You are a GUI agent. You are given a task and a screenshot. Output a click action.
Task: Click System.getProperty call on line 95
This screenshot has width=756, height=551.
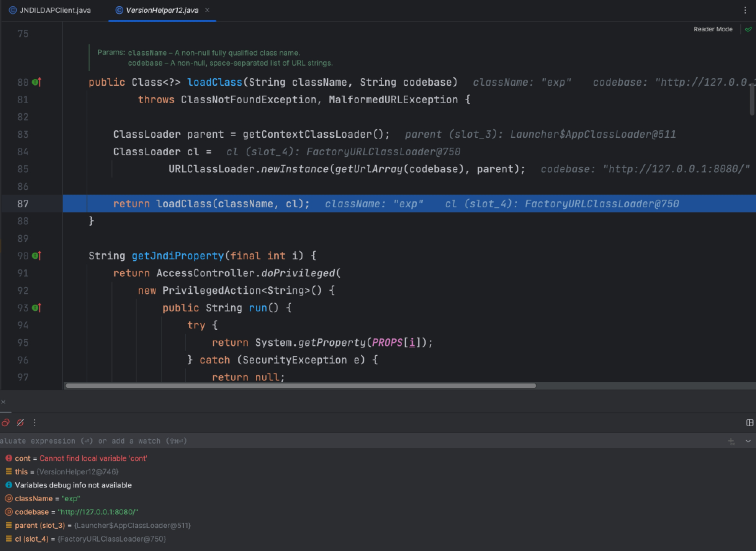[x=310, y=342]
